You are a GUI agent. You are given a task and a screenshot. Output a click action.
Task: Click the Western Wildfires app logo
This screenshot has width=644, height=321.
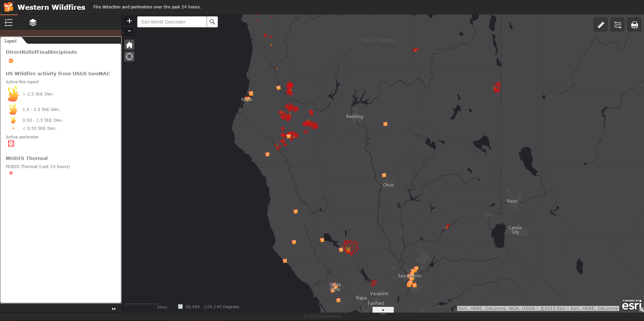(8, 7)
